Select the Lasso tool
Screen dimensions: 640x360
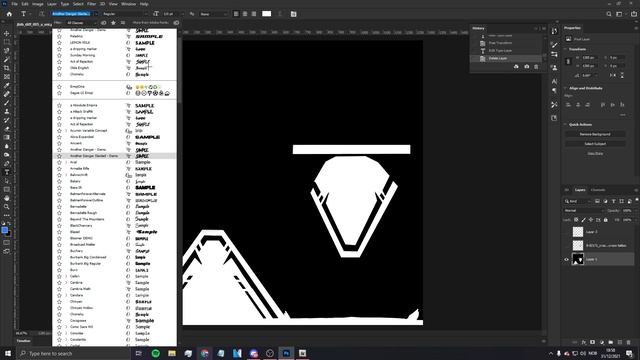tap(7, 51)
